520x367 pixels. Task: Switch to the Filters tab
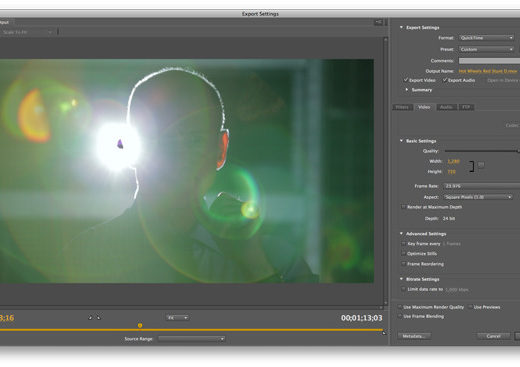coord(402,107)
